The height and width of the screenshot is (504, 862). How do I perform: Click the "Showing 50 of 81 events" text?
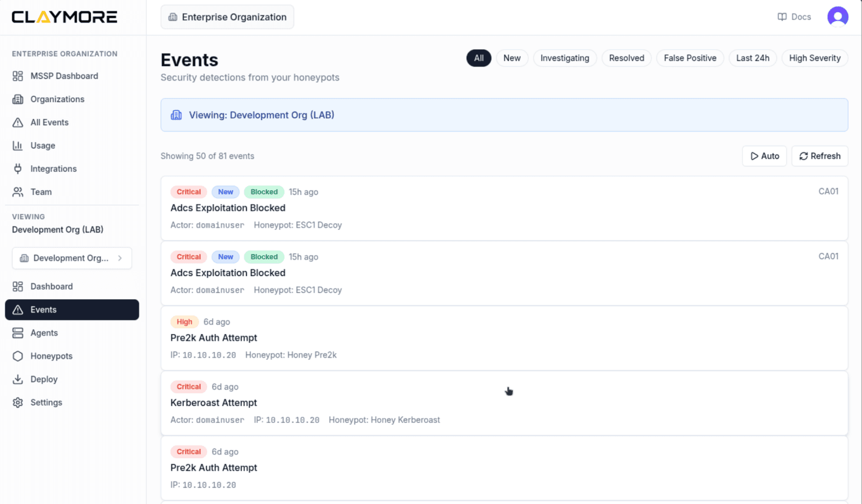coord(207,156)
